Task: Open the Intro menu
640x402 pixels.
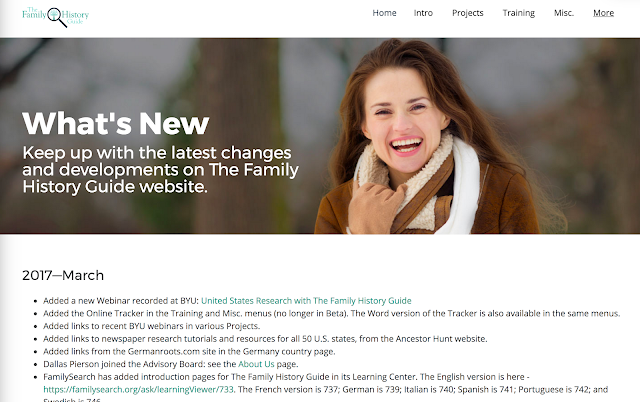Action: click(423, 13)
